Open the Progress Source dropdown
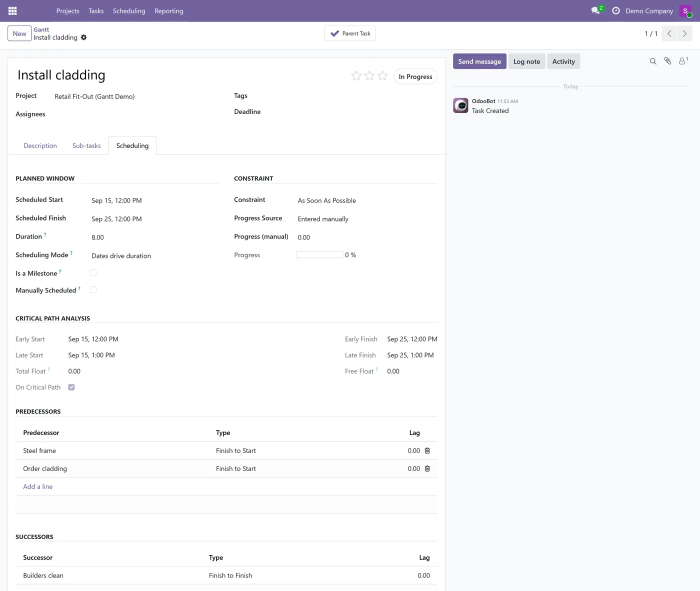Screen dimensions: 700x591 click(367, 219)
